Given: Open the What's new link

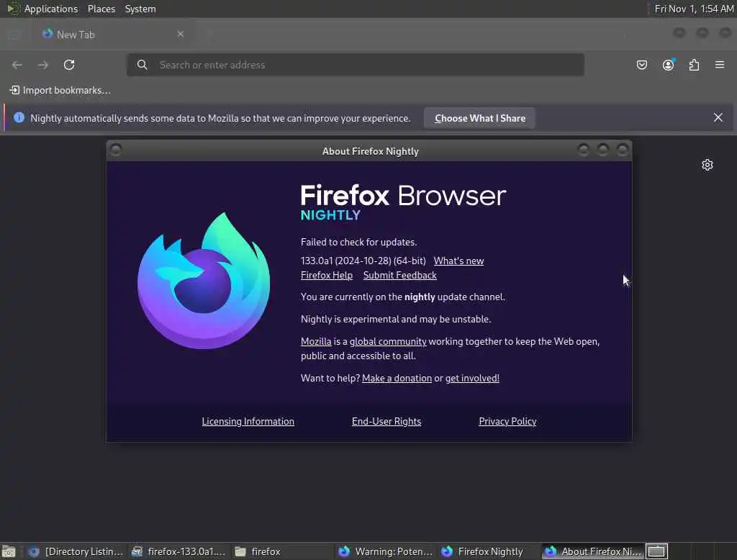Looking at the screenshot, I should pyautogui.click(x=458, y=261).
